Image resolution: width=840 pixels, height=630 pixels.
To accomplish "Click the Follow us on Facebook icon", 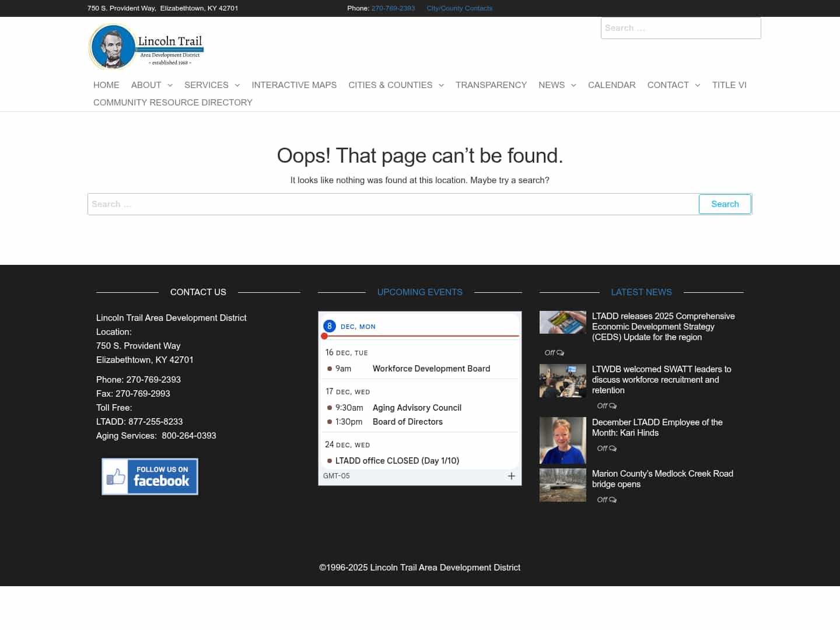I will [149, 476].
